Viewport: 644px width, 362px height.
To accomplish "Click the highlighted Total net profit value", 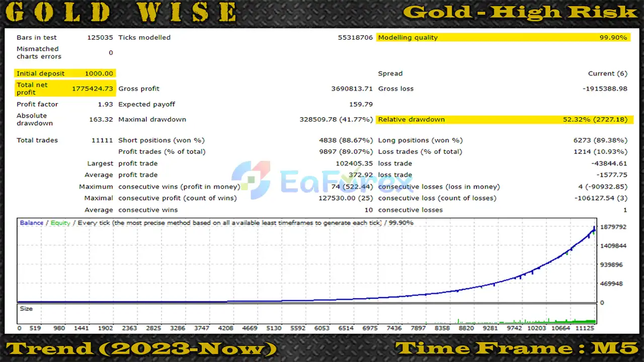I will pos(92,88).
